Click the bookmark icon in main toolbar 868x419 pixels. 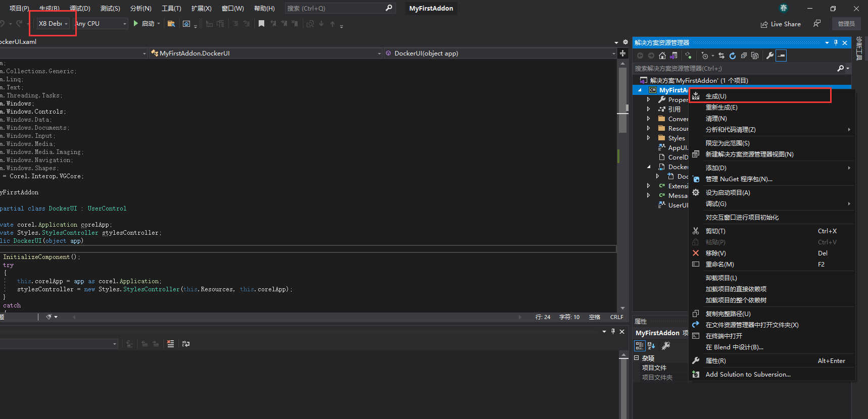click(x=261, y=24)
